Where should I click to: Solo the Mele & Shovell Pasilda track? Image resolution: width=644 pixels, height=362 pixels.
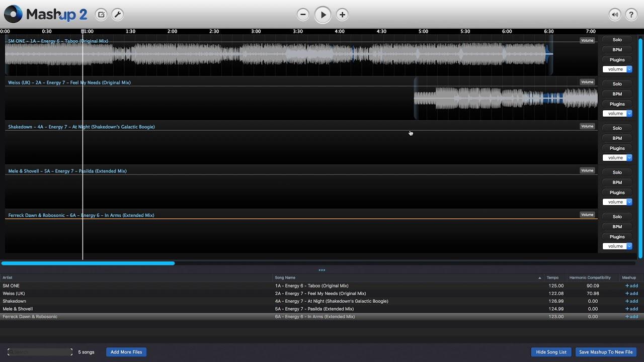coord(617,172)
